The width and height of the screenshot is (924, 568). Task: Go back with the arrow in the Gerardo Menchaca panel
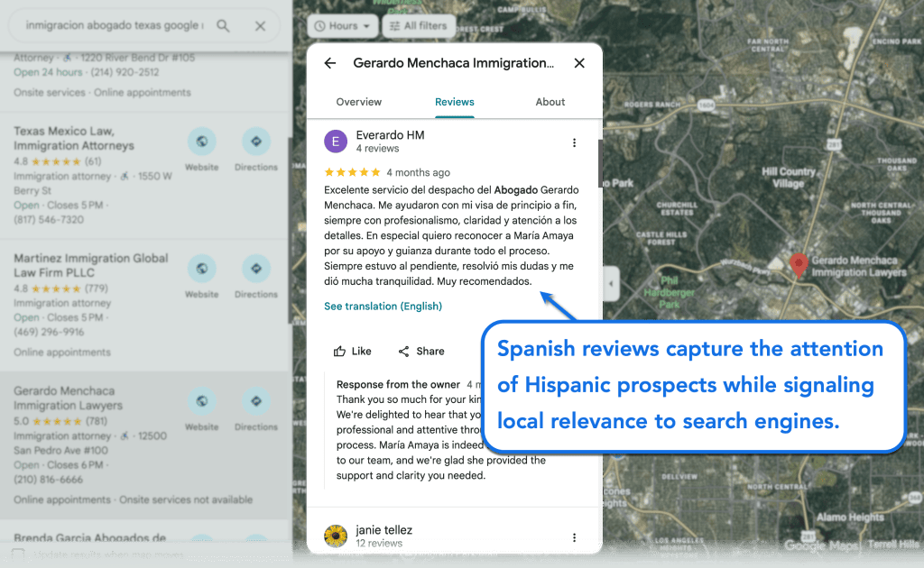click(x=330, y=63)
